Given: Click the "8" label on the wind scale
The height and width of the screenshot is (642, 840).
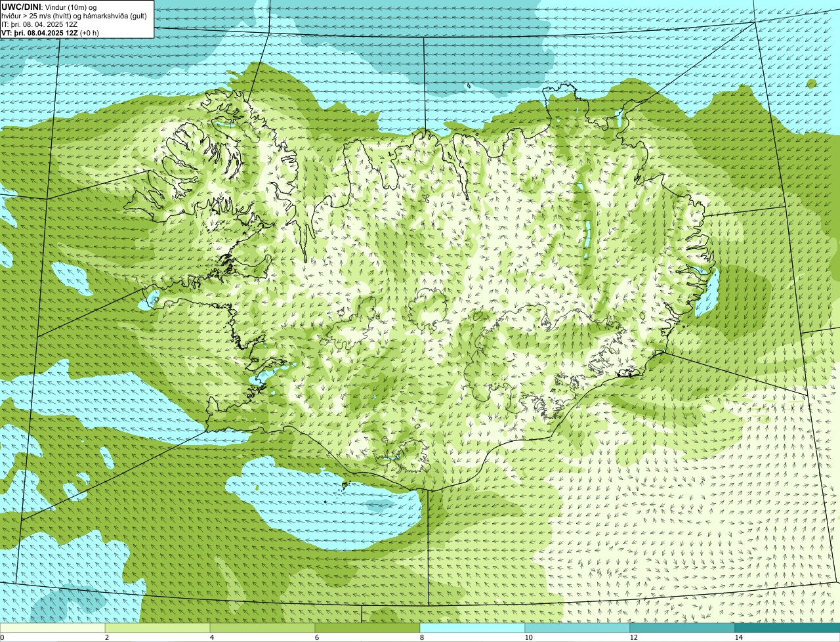Looking at the screenshot, I should [421, 637].
